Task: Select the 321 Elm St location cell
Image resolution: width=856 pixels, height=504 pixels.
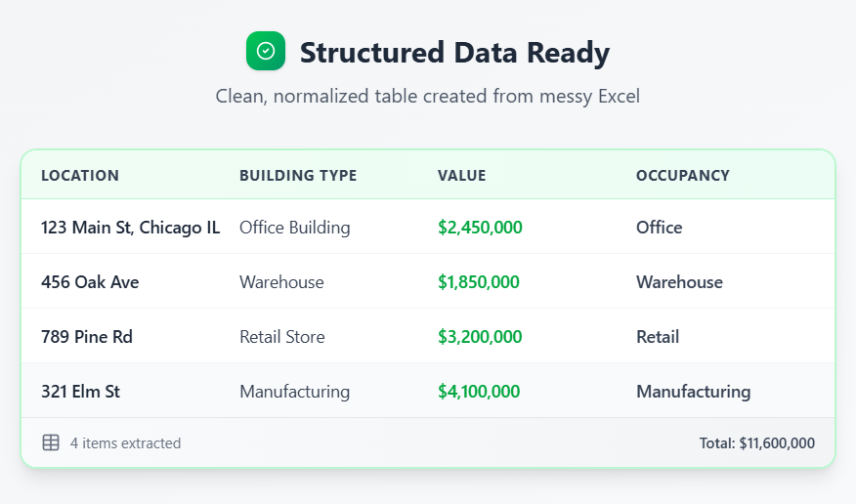Action: 80,392
